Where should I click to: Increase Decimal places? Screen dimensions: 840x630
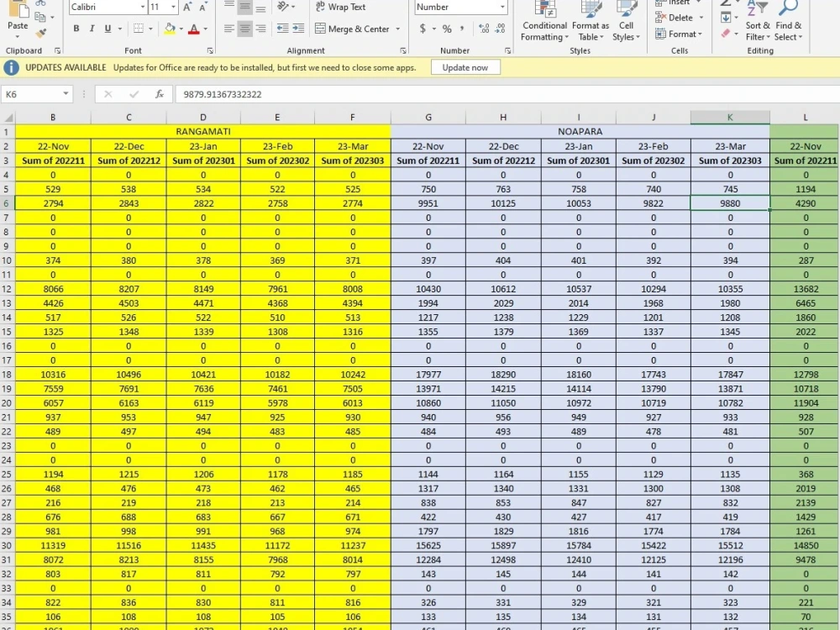click(x=485, y=29)
